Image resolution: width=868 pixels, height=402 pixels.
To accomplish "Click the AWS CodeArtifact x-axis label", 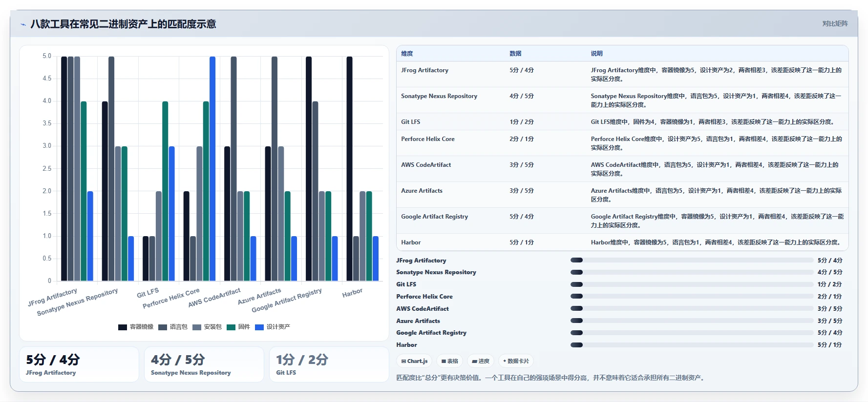I will (214, 298).
